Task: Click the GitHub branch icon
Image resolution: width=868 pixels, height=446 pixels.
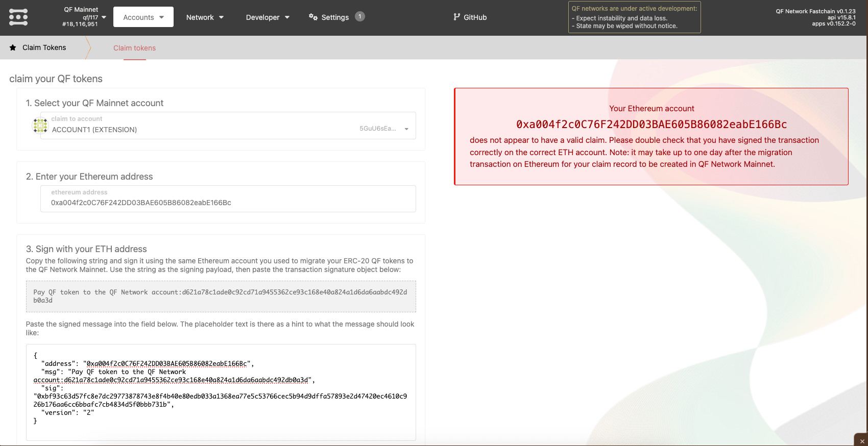Action: [456, 17]
